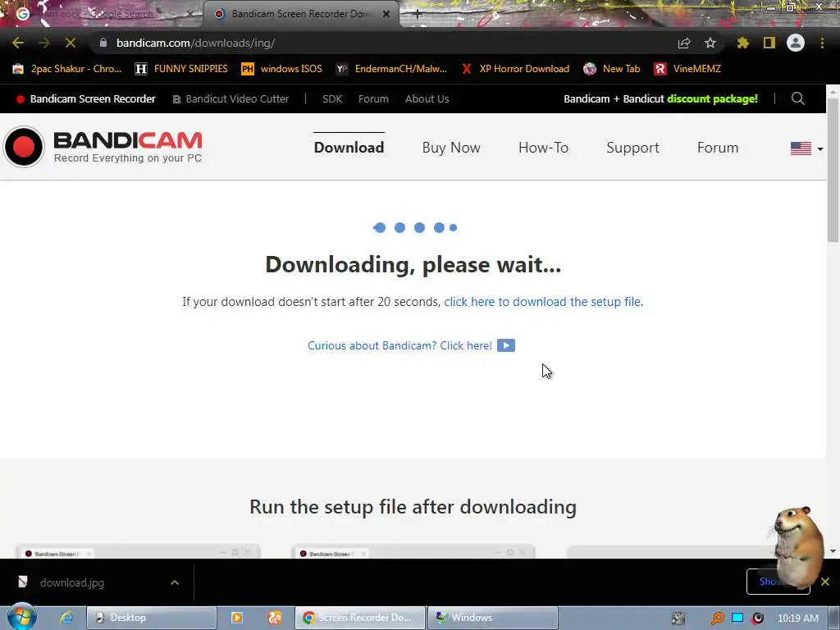Open the About Us link
The height and width of the screenshot is (630, 840).
click(427, 99)
